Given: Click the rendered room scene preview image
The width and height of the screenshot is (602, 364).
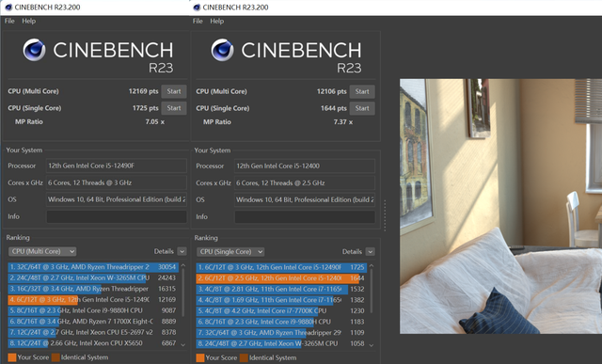Looking at the screenshot, I should [x=500, y=206].
